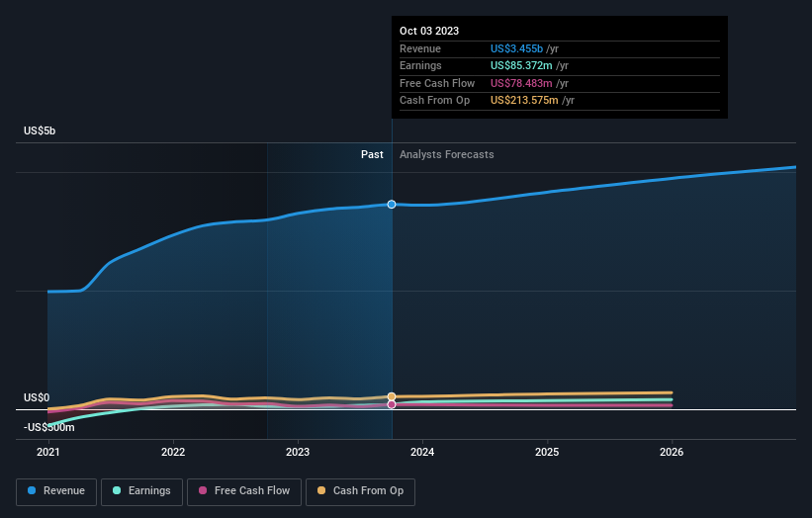The width and height of the screenshot is (812, 518).
Task: Click the US$0 y-axis label
Action: (37, 397)
